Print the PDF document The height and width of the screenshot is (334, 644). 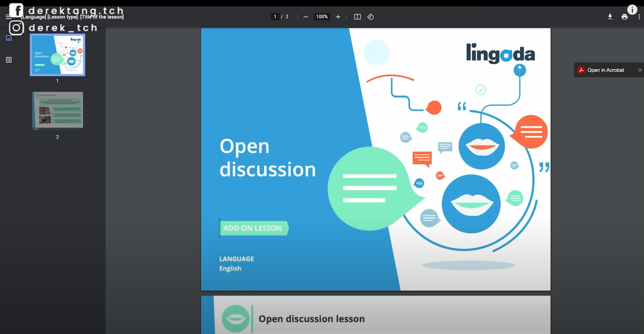(x=624, y=17)
